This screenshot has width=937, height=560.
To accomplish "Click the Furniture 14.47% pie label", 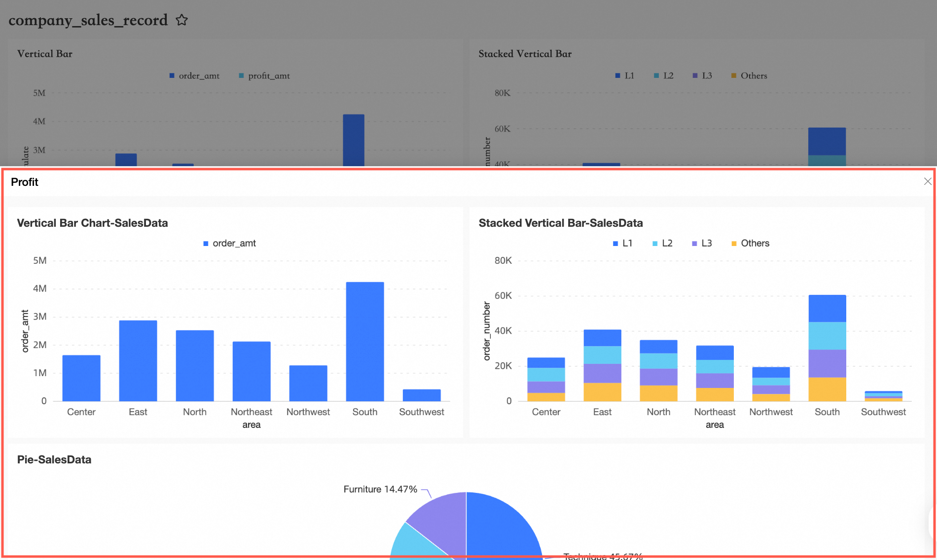I will coord(380,489).
